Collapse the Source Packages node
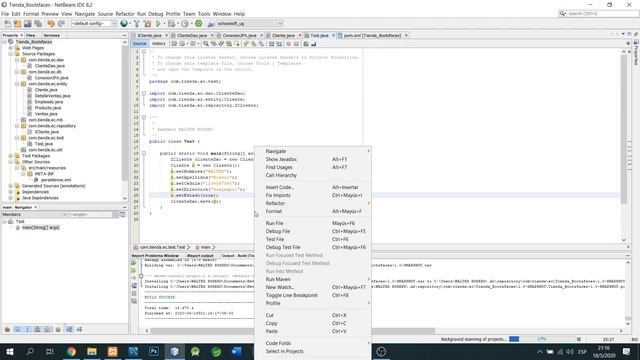This screenshot has height=360, width=640. [11, 54]
